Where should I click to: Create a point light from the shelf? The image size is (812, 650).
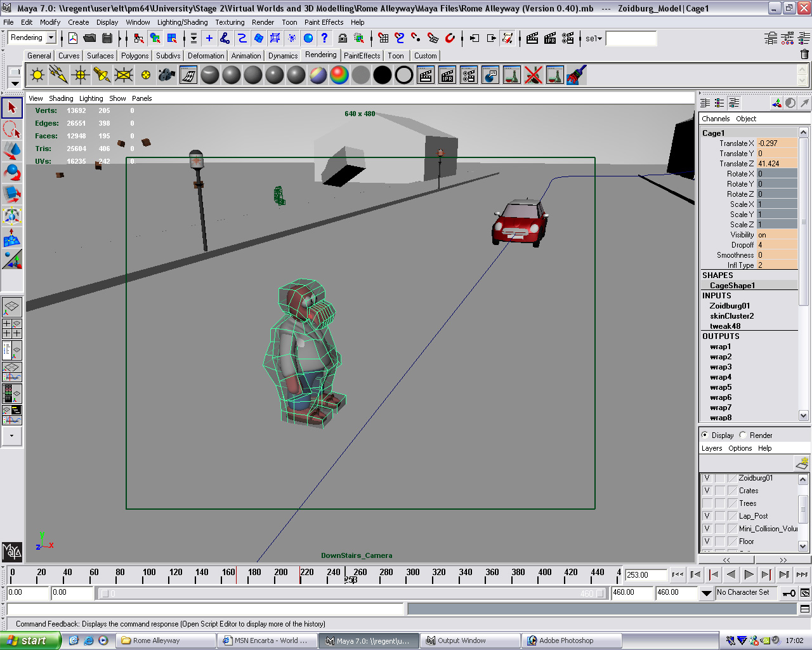click(x=81, y=76)
